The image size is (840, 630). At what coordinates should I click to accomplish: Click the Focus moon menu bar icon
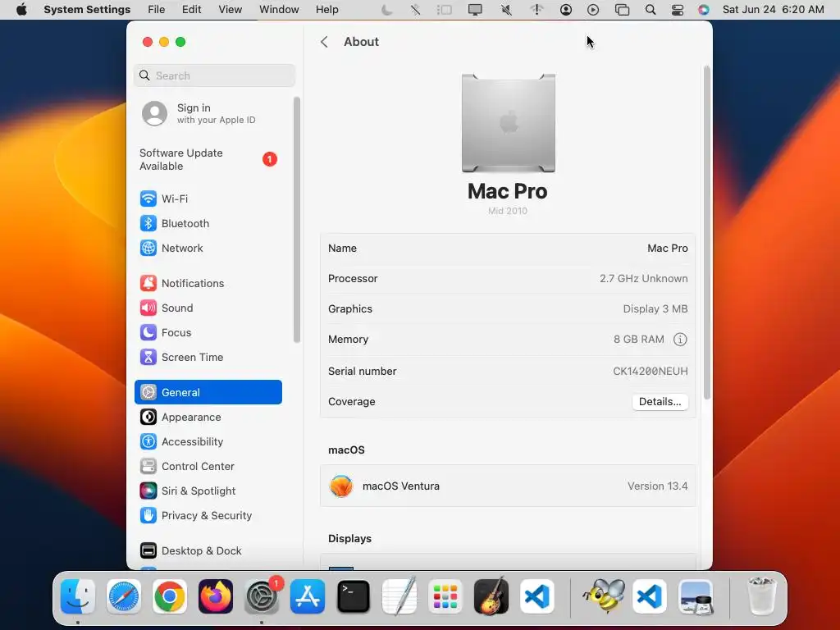387,10
